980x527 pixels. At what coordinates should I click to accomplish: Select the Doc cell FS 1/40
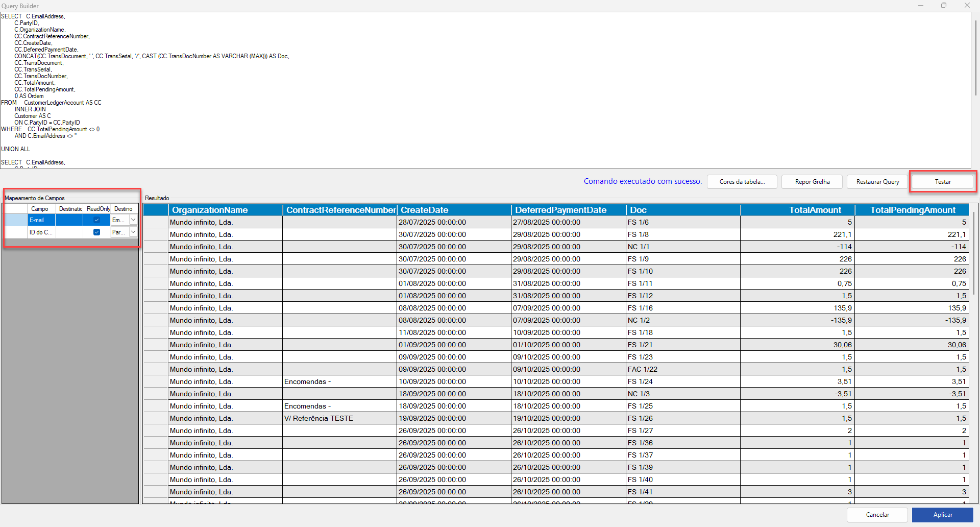click(x=683, y=480)
